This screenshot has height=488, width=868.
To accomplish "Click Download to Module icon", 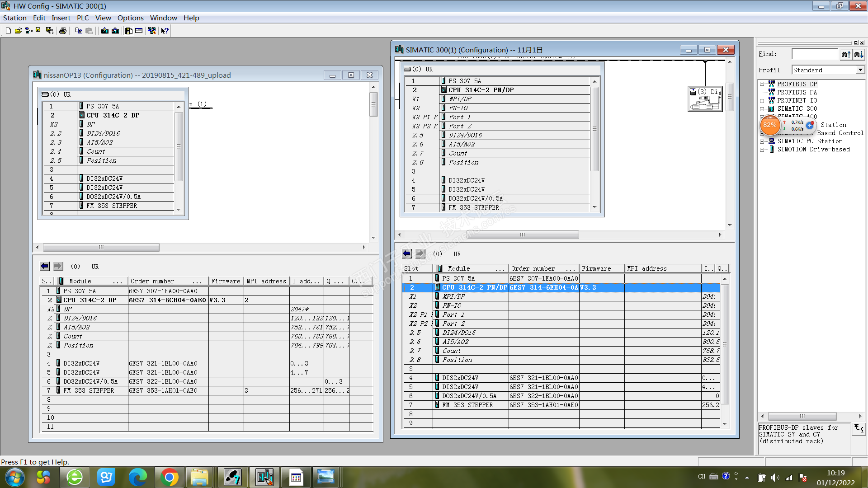I will 105,31.
